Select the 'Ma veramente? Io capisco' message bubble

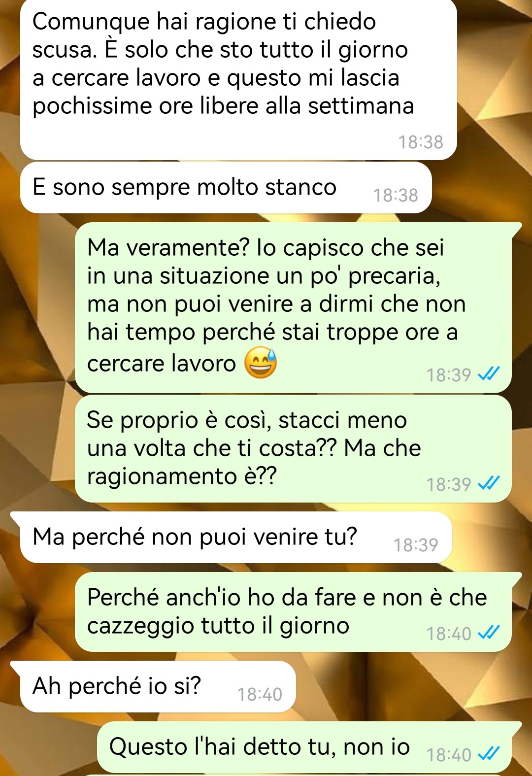click(x=294, y=307)
